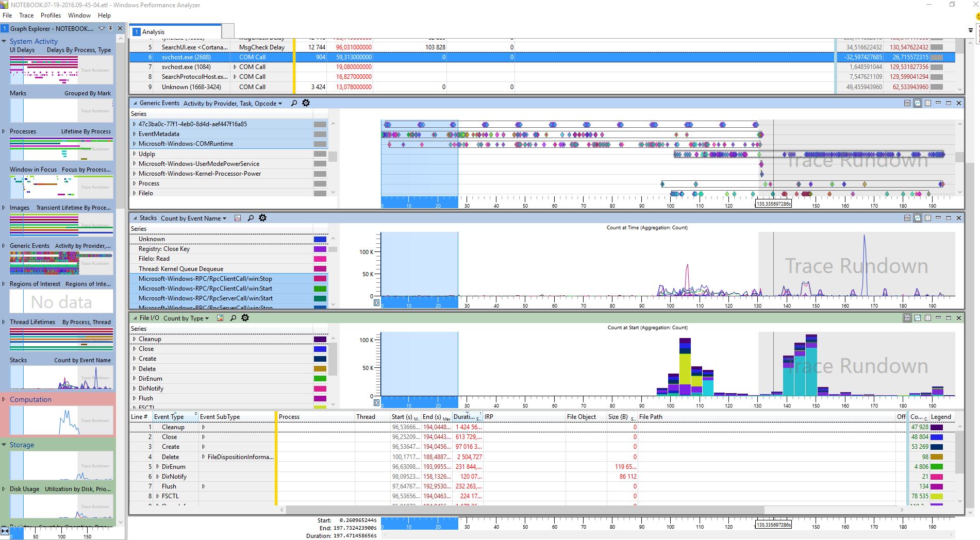
Task: Open search in Stacks panel
Action: 251,218
